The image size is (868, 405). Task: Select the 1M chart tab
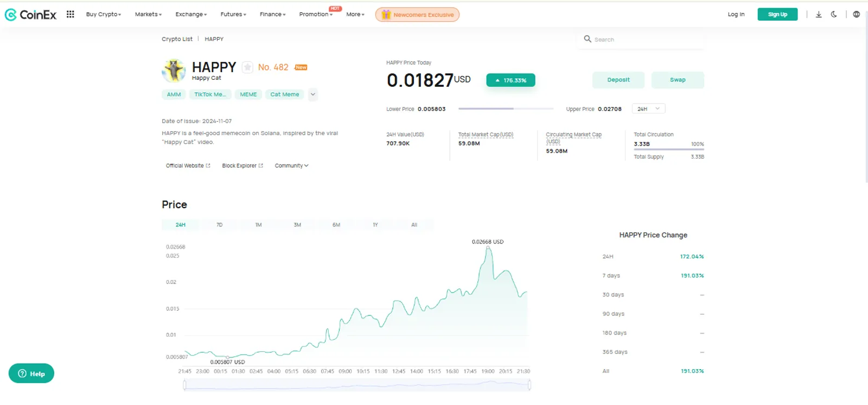[x=259, y=225]
